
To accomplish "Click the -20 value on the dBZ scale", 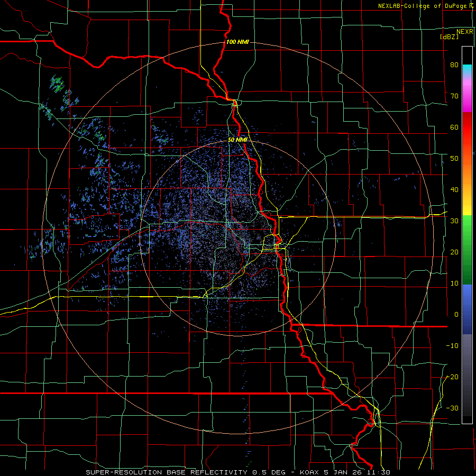I will 452,377.
